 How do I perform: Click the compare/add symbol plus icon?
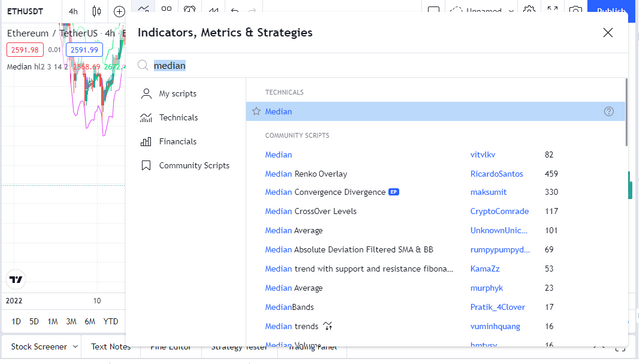[x=119, y=11]
